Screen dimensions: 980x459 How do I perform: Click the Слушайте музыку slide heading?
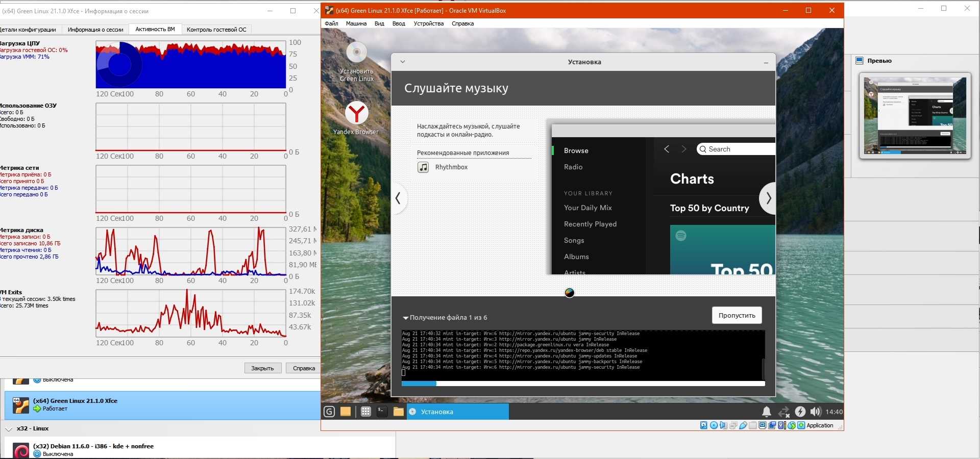(x=456, y=88)
